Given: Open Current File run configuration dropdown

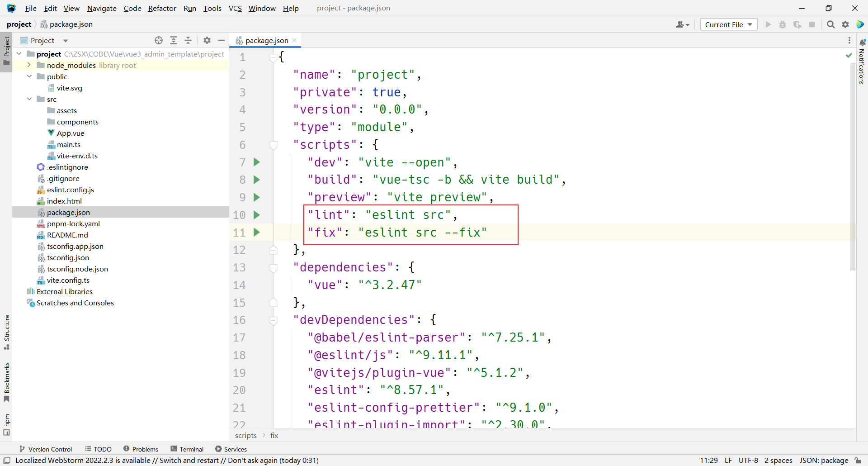Looking at the screenshot, I should (729, 24).
